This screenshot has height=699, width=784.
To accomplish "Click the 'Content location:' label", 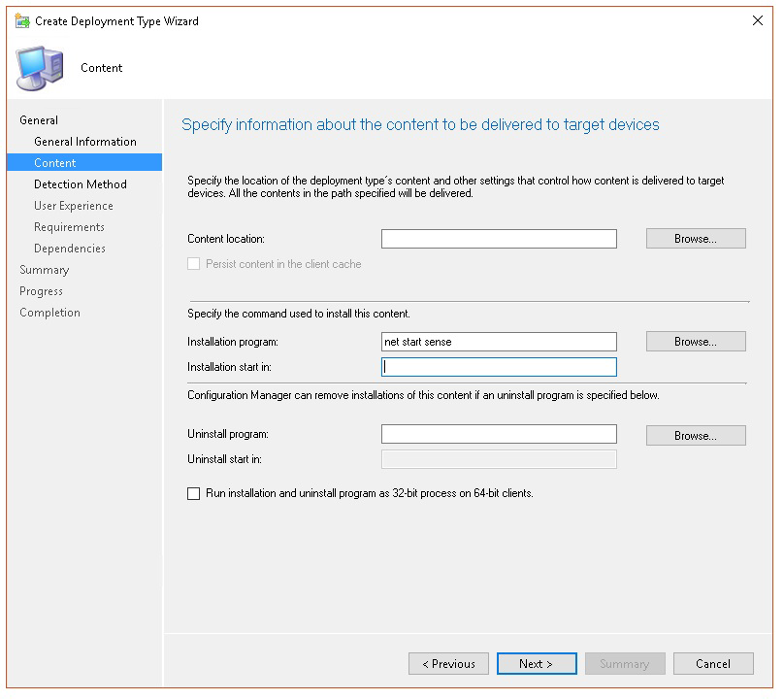I will (x=226, y=239).
